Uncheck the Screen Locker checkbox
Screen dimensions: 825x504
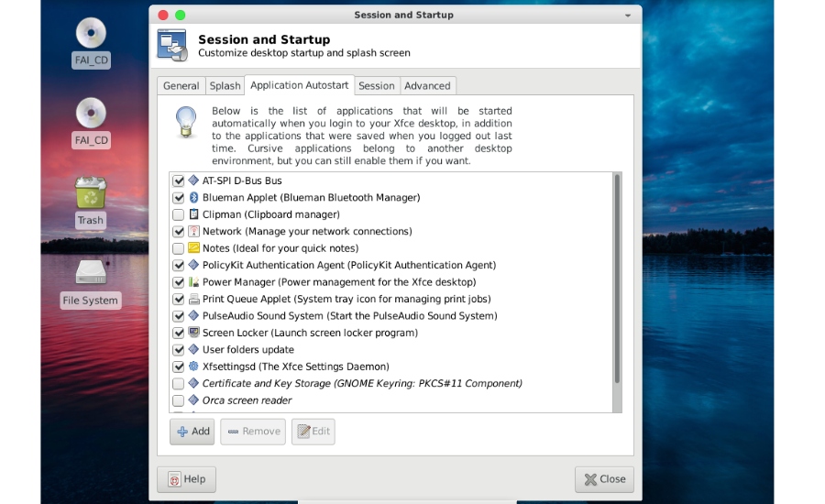(179, 333)
